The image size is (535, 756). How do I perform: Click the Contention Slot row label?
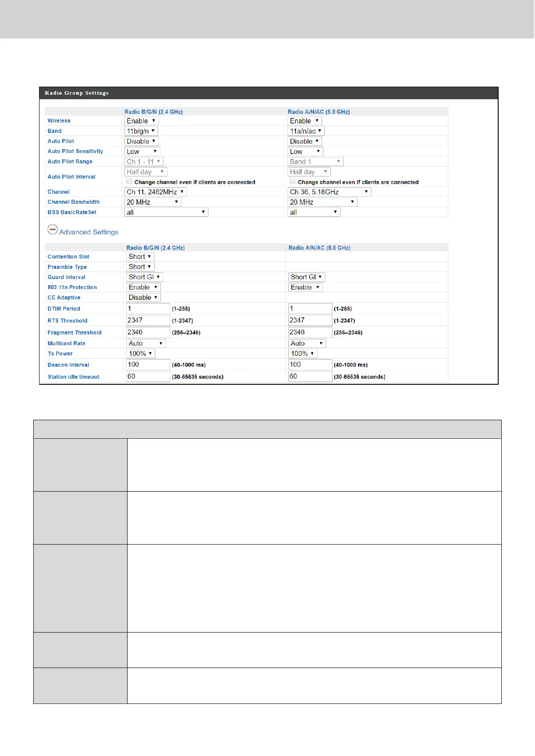pos(68,257)
